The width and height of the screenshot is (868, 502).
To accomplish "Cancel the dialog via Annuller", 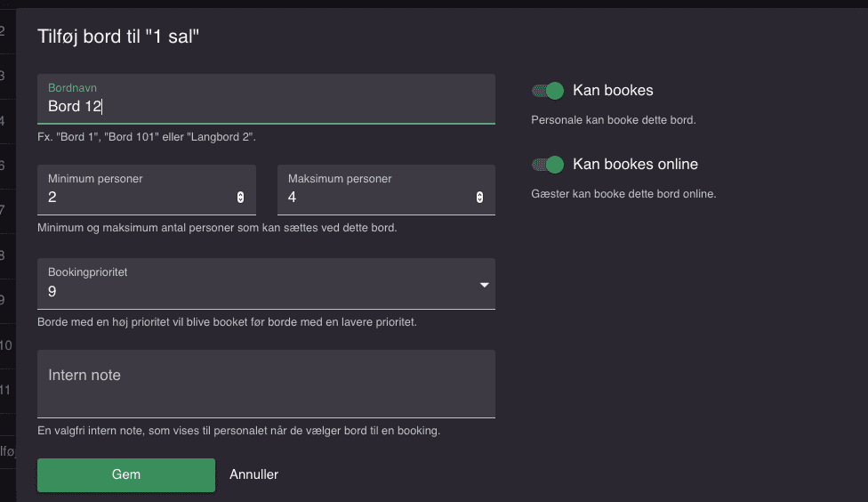I will pyautogui.click(x=254, y=474).
